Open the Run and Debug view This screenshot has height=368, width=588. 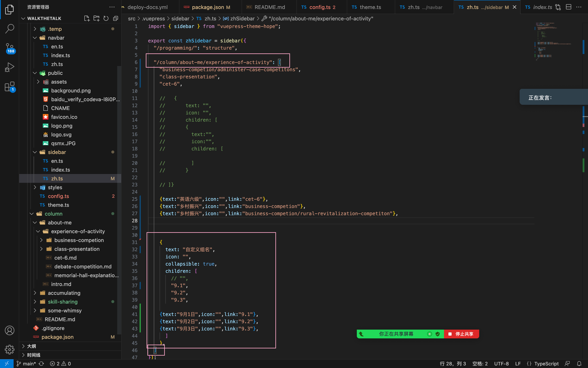(x=9, y=67)
